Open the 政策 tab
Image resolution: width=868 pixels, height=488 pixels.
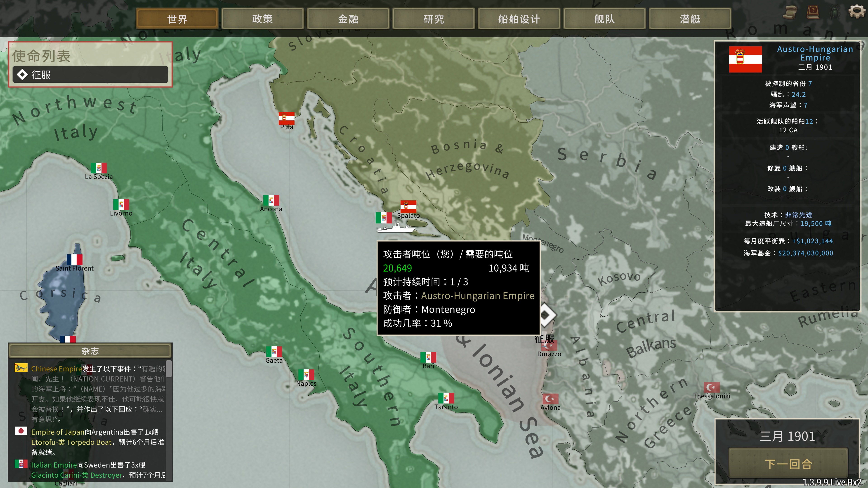coord(262,19)
